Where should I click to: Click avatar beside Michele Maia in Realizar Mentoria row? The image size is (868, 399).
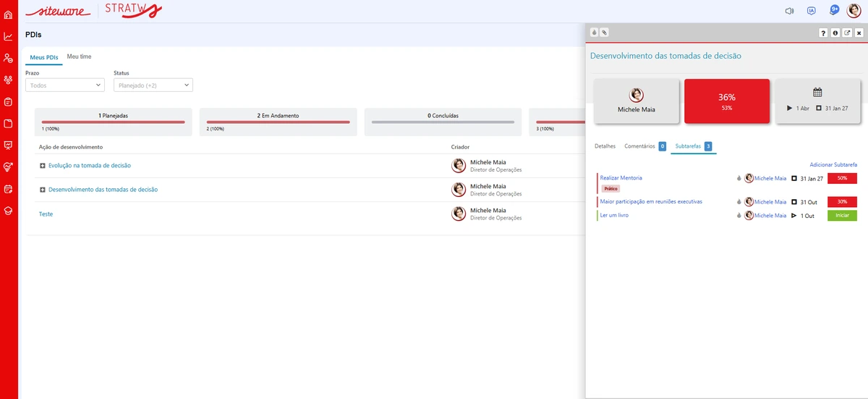[749, 178]
